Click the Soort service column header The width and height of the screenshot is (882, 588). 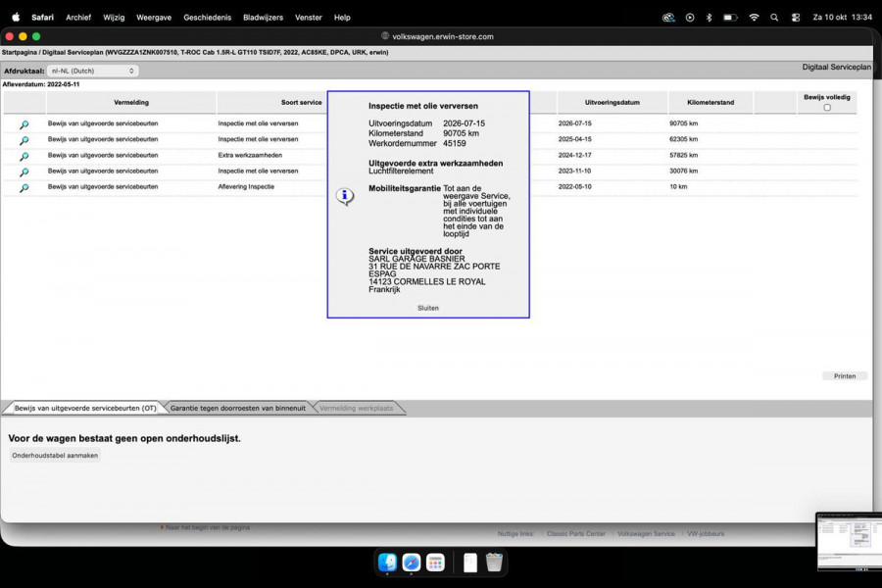pos(302,102)
